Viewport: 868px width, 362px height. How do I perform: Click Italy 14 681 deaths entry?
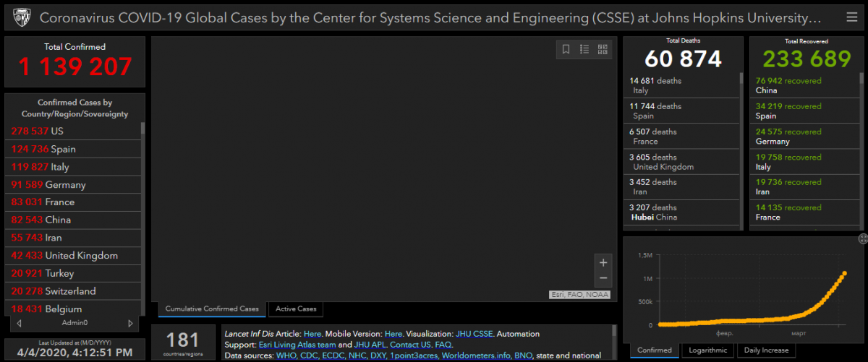tap(681, 85)
